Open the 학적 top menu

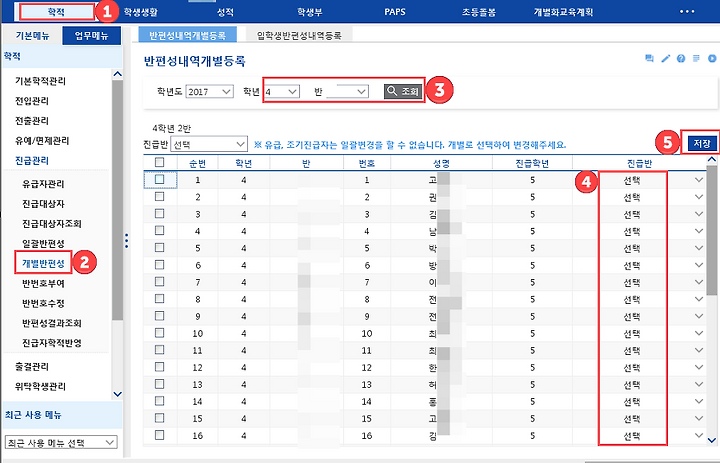click(56, 12)
